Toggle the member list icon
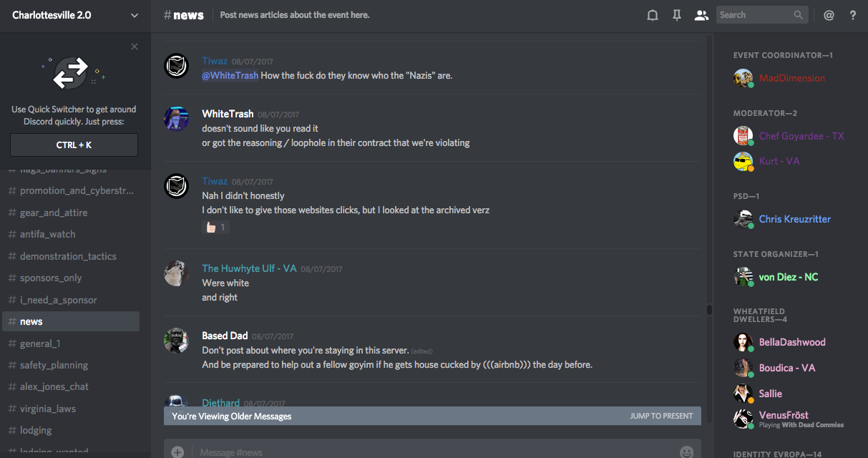 pyautogui.click(x=701, y=15)
